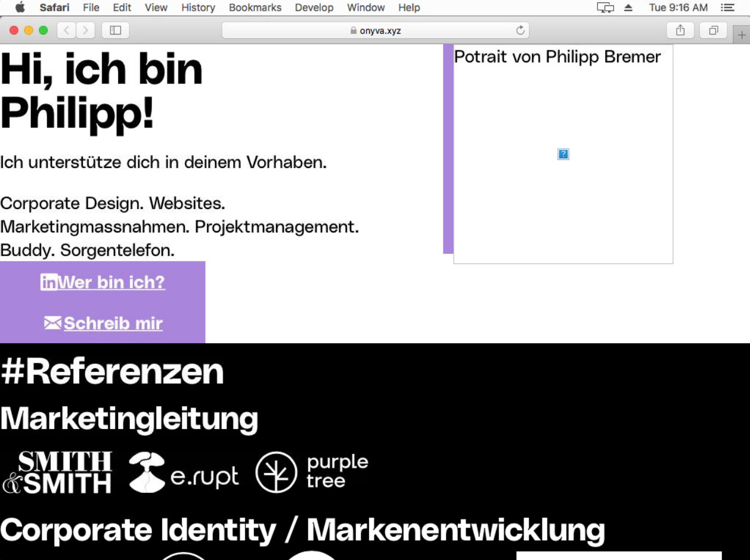
Task: Click the onyva.xyz address bar
Action: coord(376,30)
